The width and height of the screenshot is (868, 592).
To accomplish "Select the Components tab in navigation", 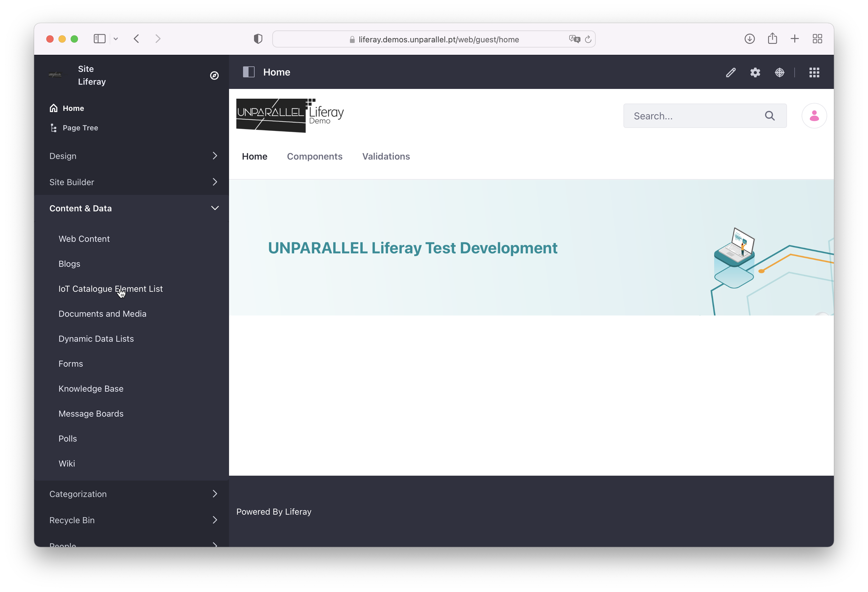I will (315, 156).
